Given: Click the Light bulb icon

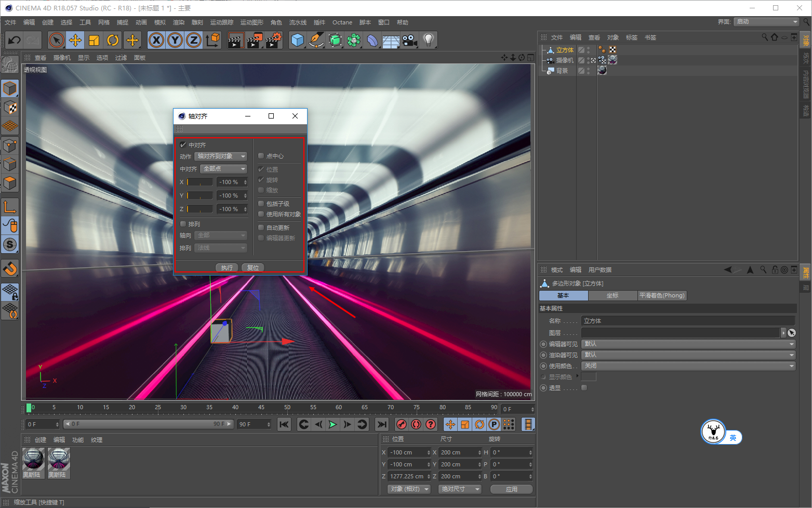Looking at the screenshot, I should (x=428, y=40).
